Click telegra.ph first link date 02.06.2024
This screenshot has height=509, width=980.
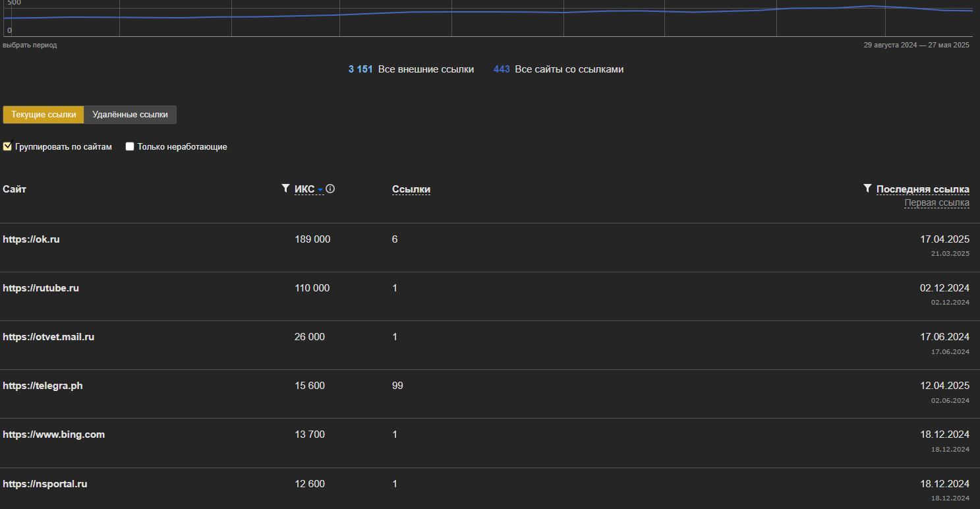click(950, 400)
